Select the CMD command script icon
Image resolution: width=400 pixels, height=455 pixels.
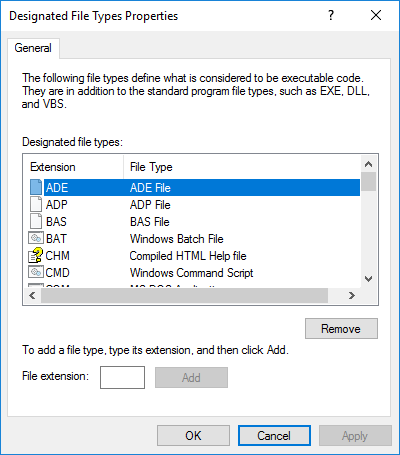click(36, 272)
